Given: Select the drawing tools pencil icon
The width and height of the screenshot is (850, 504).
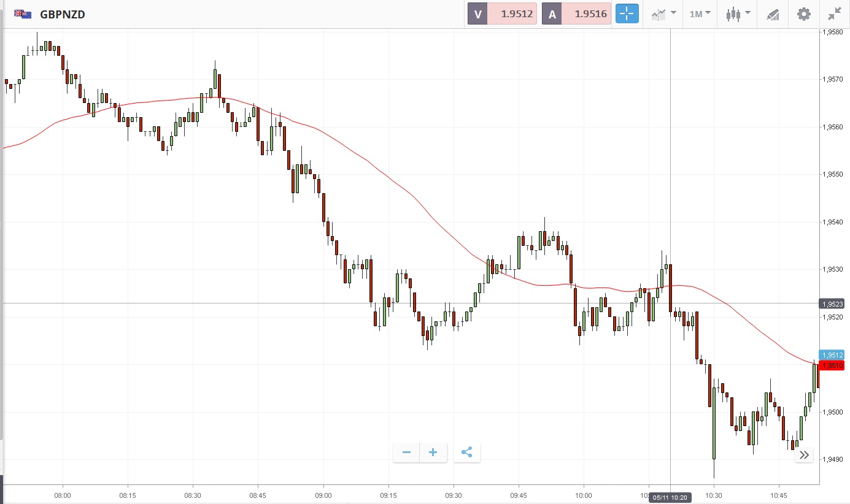Looking at the screenshot, I should point(773,14).
